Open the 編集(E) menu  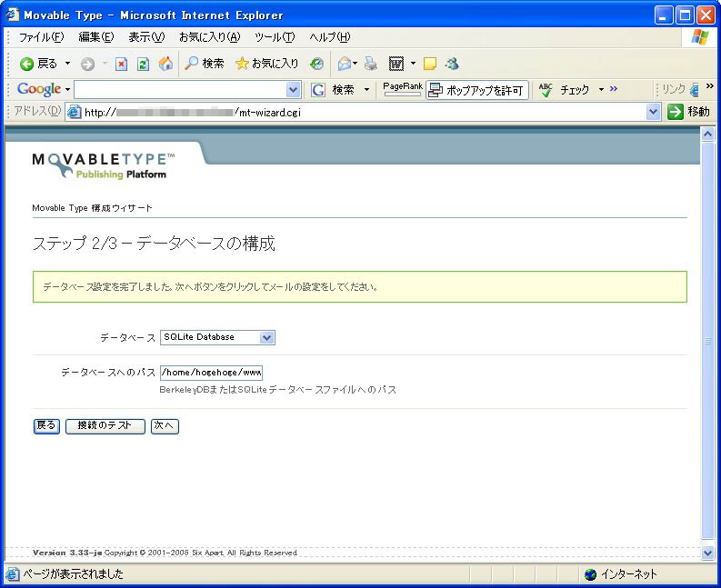click(95, 37)
